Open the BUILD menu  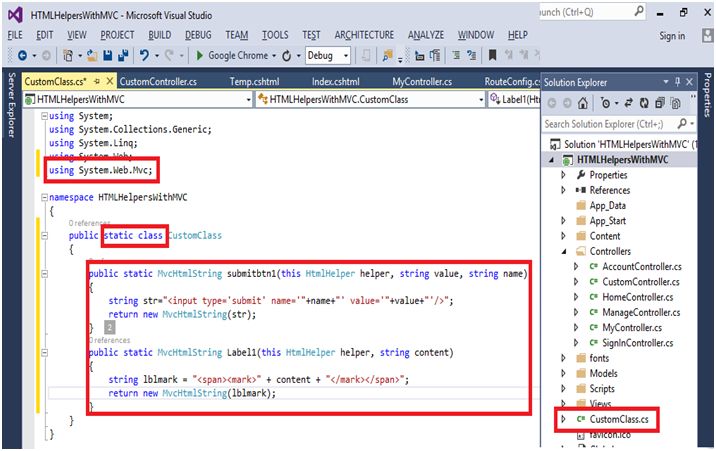pyautogui.click(x=160, y=35)
